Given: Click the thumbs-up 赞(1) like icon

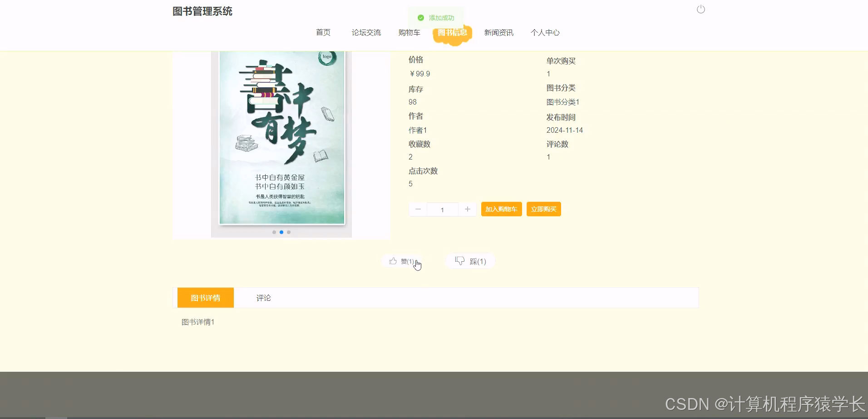Looking at the screenshot, I should click(393, 261).
